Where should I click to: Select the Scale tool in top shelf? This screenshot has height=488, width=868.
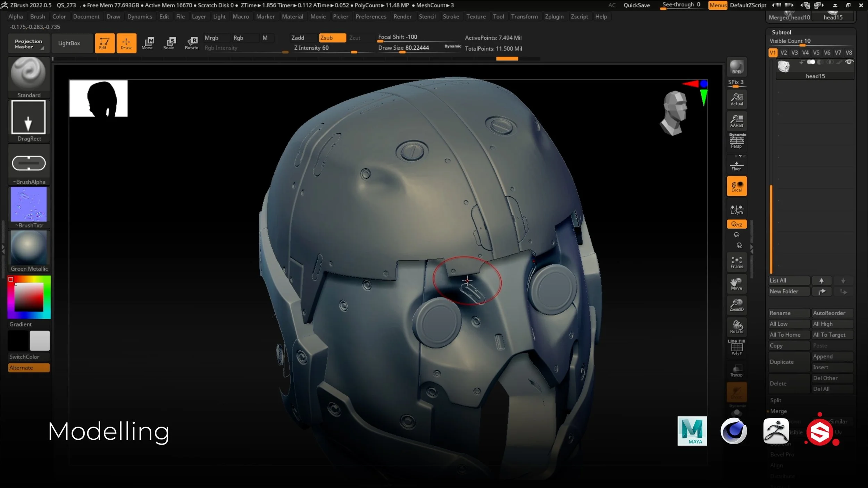[169, 43]
